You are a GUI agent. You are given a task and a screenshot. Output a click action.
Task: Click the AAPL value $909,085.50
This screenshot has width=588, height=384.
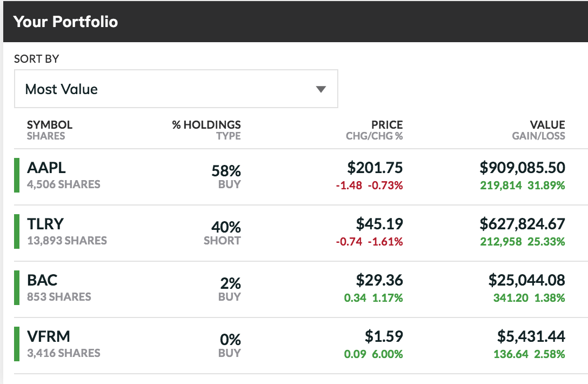coord(522,168)
